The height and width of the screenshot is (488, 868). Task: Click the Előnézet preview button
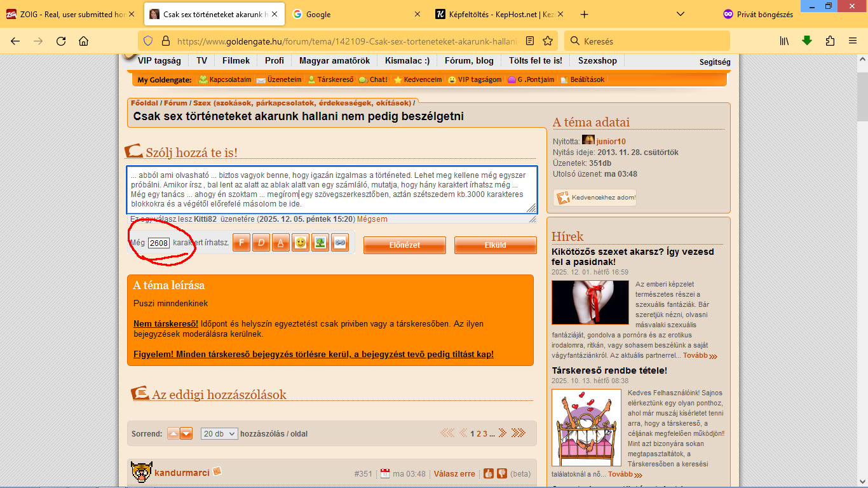[x=404, y=245]
